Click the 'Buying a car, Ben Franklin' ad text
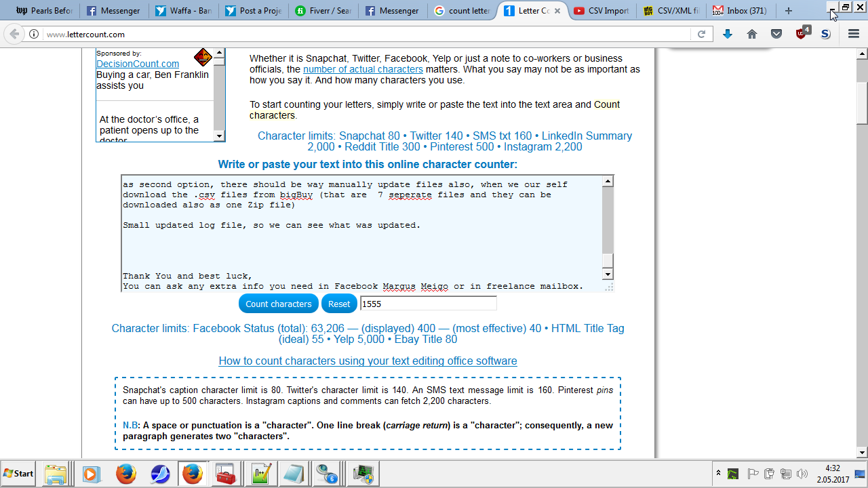The height and width of the screenshot is (488, 868). pyautogui.click(x=153, y=80)
